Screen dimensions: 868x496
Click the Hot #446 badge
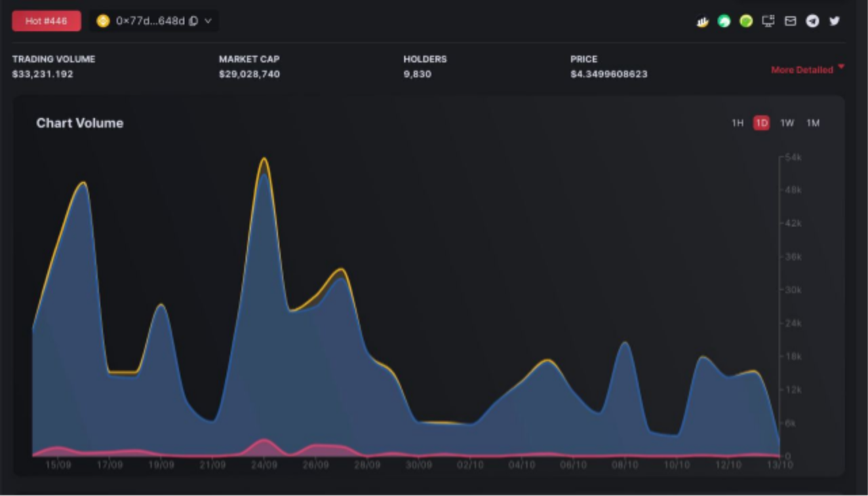46,21
